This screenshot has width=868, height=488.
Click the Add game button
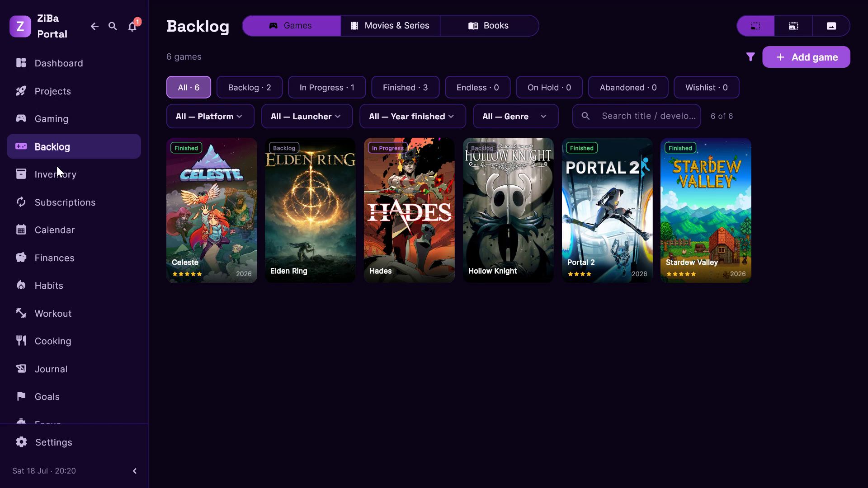coord(806,57)
